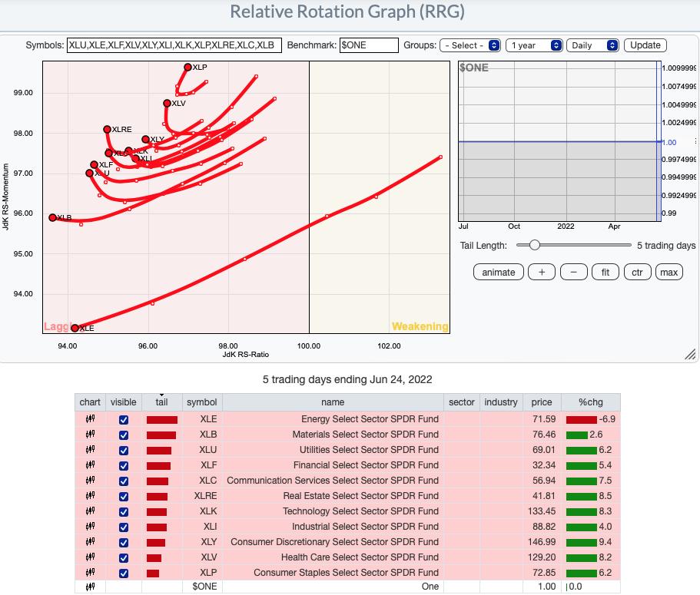The width and height of the screenshot is (700, 595).
Task: Hide the XLV Health Care tail
Action: tap(124, 558)
